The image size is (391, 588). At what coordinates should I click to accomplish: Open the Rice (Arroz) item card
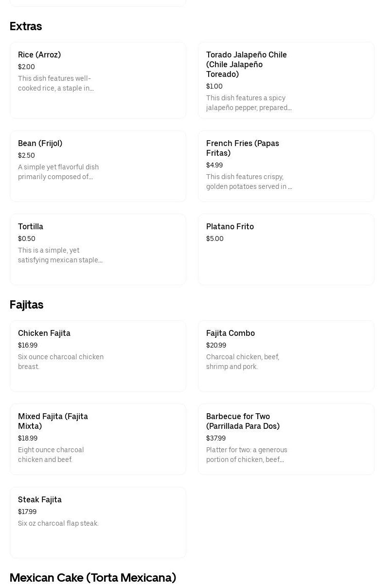pyautogui.click(x=98, y=80)
